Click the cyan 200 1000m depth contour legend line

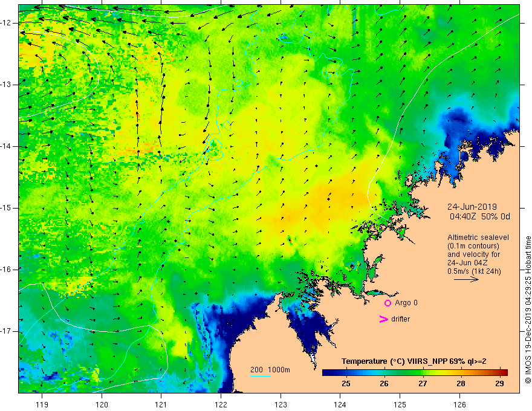click(260, 376)
